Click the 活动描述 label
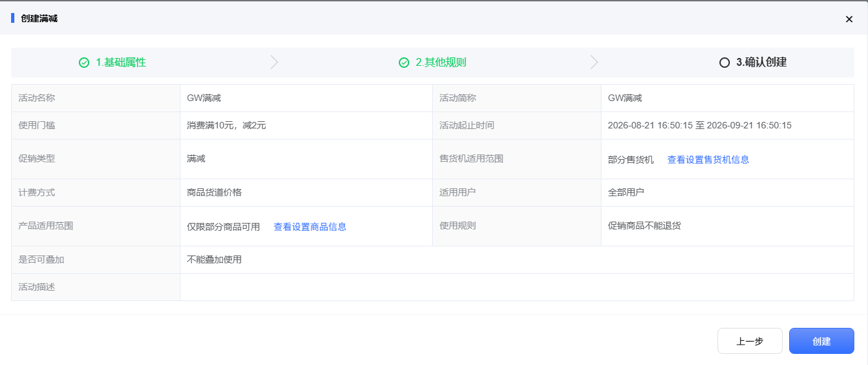Image resolution: width=868 pixels, height=365 pixels. click(x=36, y=287)
